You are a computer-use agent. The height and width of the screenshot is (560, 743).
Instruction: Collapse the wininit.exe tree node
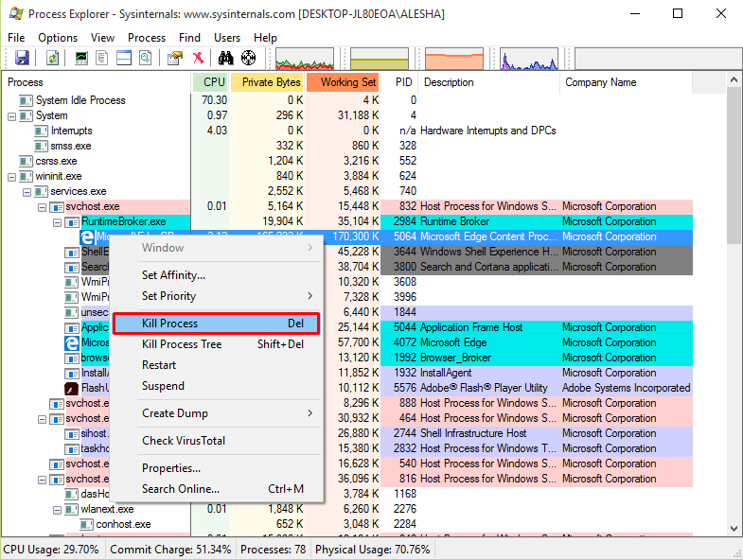click(12, 177)
